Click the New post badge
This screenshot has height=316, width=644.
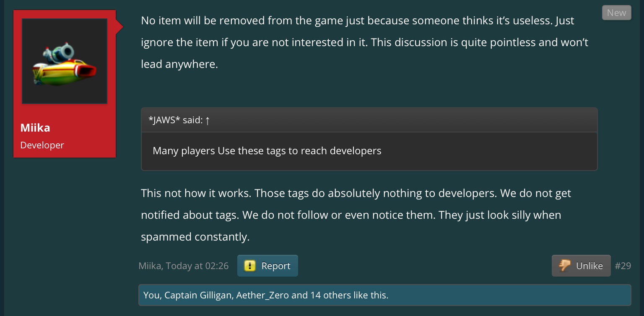pyautogui.click(x=616, y=13)
